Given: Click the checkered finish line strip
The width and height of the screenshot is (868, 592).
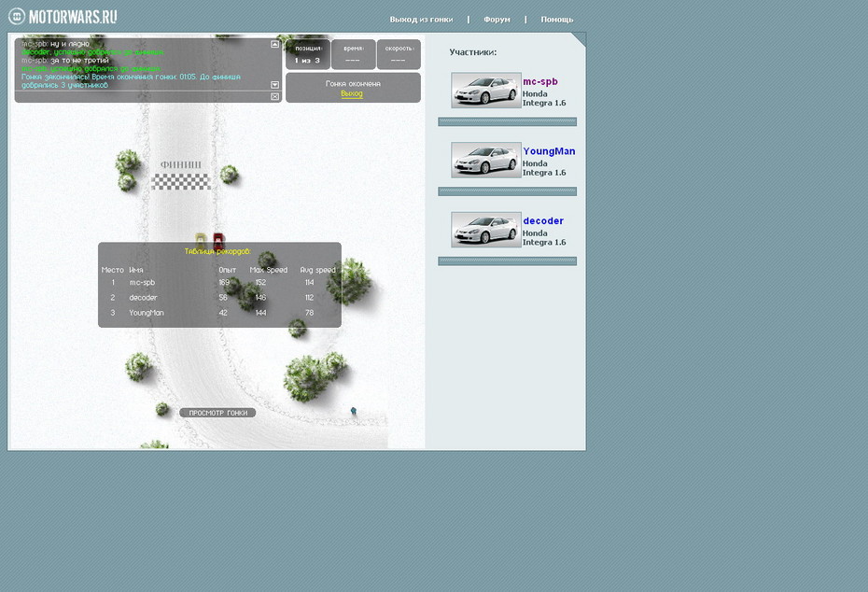Looking at the screenshot, I should click(x=181, y=181).
